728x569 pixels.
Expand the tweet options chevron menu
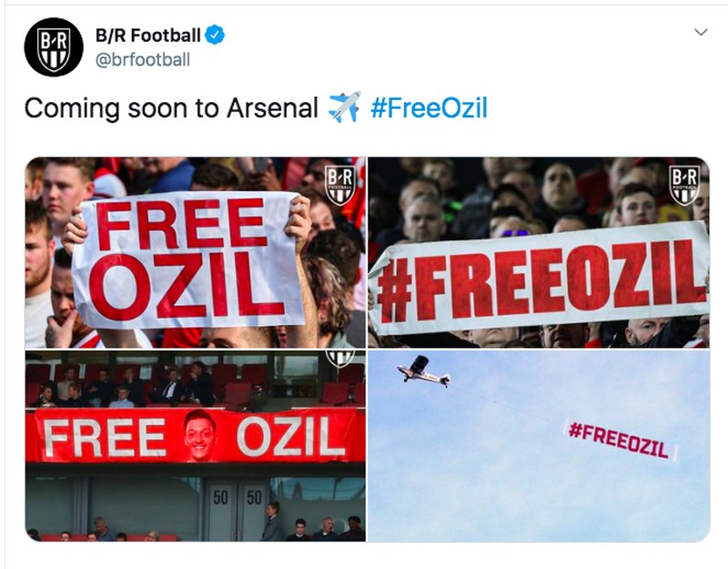[x=701, y=32]
